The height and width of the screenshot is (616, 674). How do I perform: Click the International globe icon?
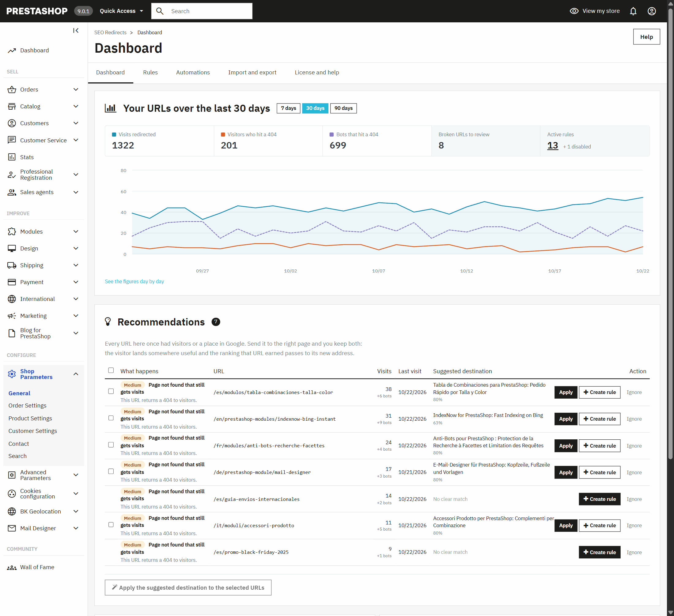pyautogui.click(x=12, y=299)
